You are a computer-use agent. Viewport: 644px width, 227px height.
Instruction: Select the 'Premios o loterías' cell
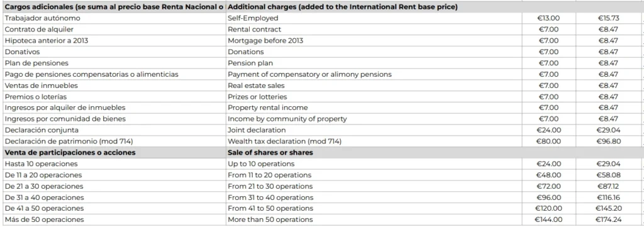pyautogui.click(x=113, y=96)
